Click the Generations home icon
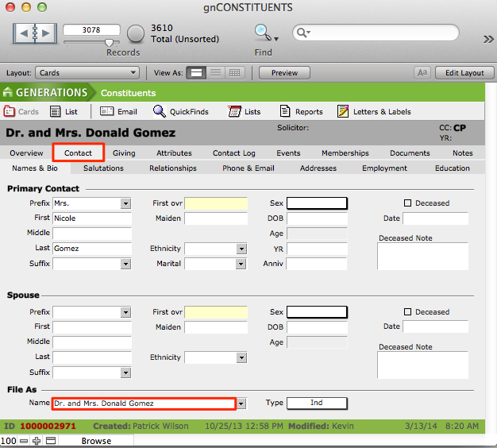 [9, 93]
